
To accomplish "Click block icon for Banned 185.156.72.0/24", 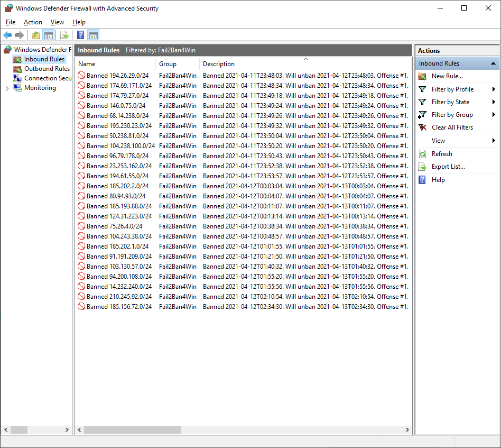I will pos(81,307).
